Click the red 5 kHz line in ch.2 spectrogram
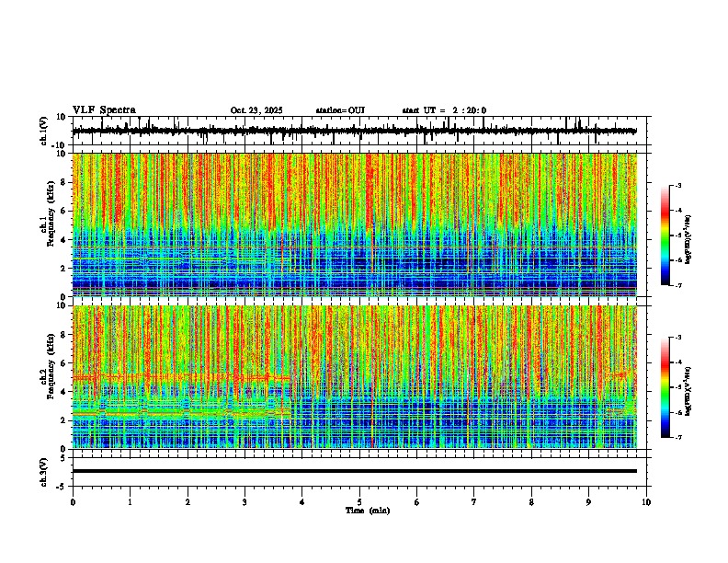The height and width of the screenshot is (563, 728). [x=181, y=377]
